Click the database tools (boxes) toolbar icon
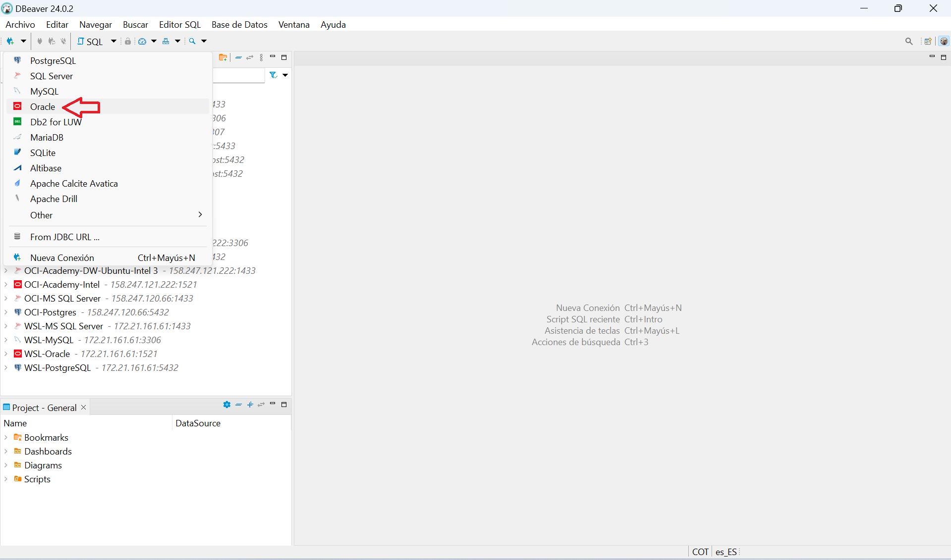 click(166, 41)
